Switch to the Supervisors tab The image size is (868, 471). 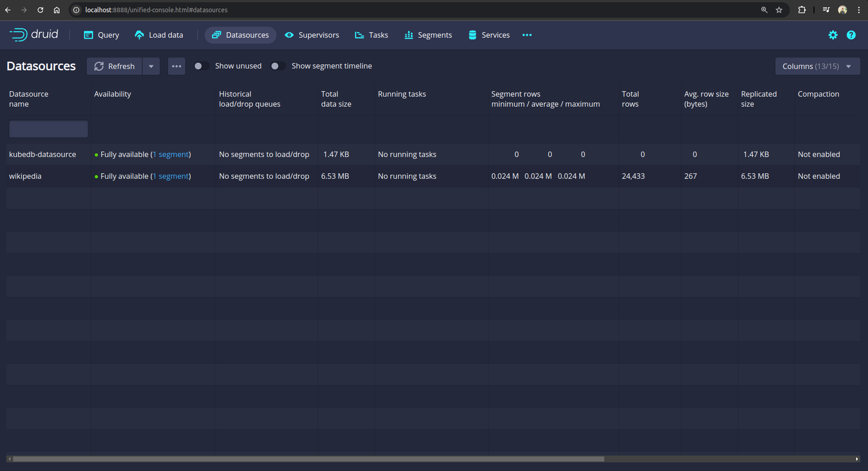click(312, 35)
